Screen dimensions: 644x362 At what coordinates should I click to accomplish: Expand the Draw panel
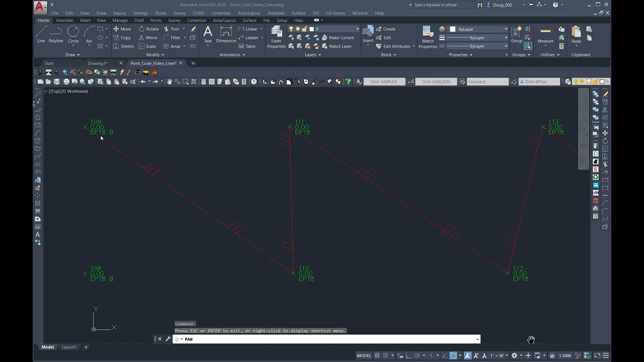(x=72, y=55)
